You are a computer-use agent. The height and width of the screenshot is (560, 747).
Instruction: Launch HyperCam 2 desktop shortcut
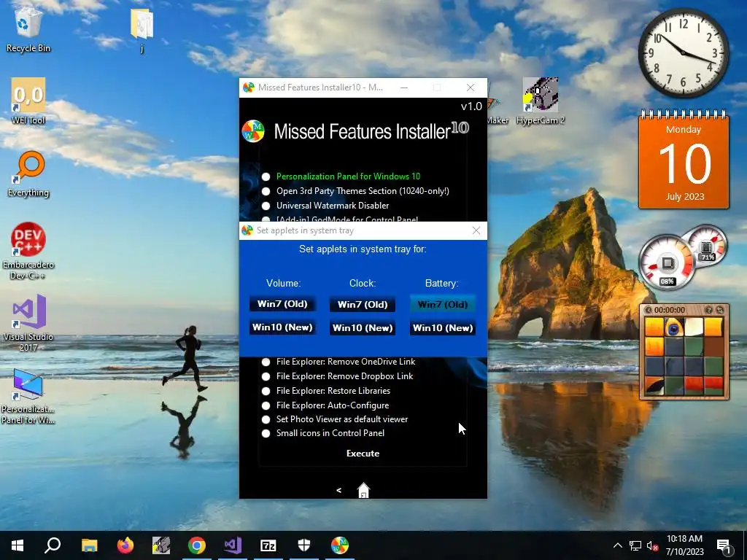(x=541, y=101)
